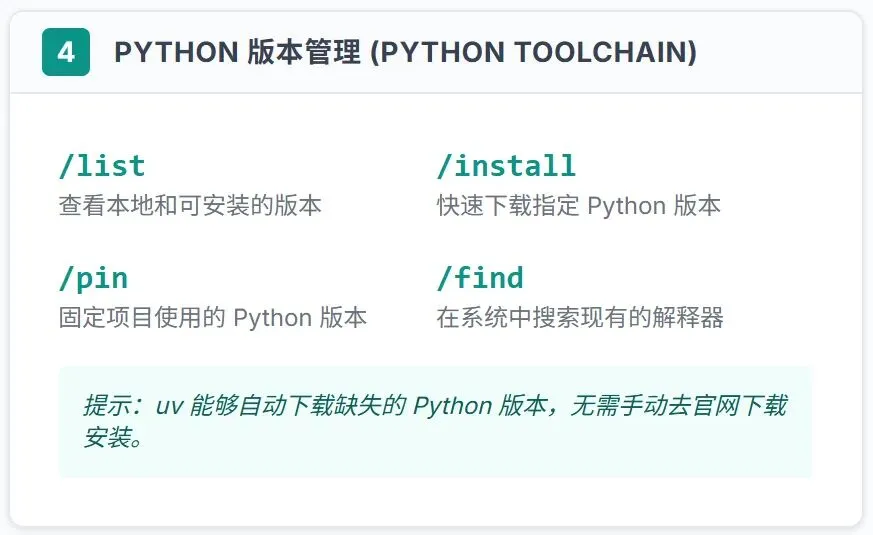Click "Python" in the /install description
This screenshot has width=873, height=535.
(626, 206)
